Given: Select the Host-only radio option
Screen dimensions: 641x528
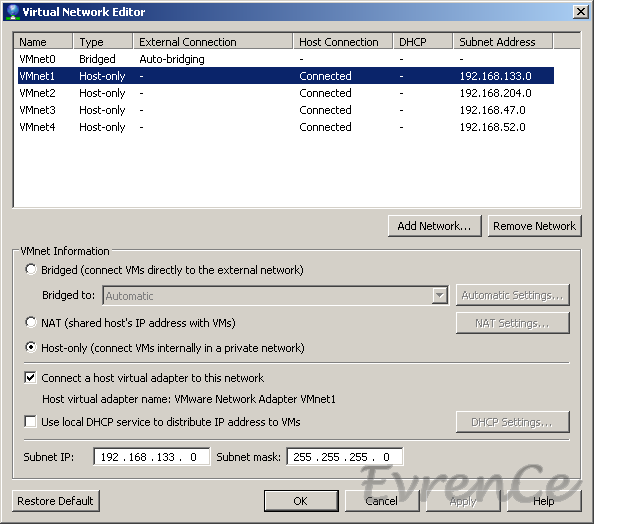Looking at the screenshot, I should pyautogui.click(x=32, y=348).
